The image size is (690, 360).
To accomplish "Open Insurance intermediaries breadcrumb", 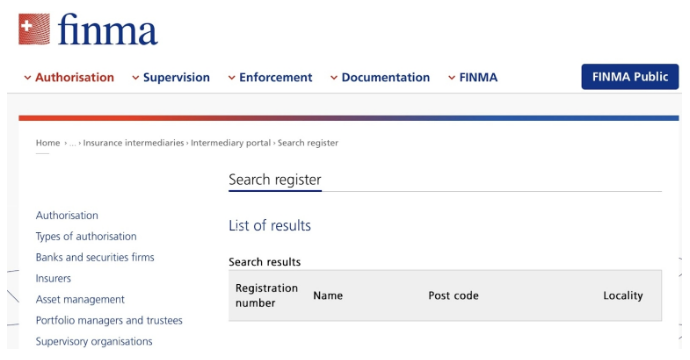I will 133,143.
